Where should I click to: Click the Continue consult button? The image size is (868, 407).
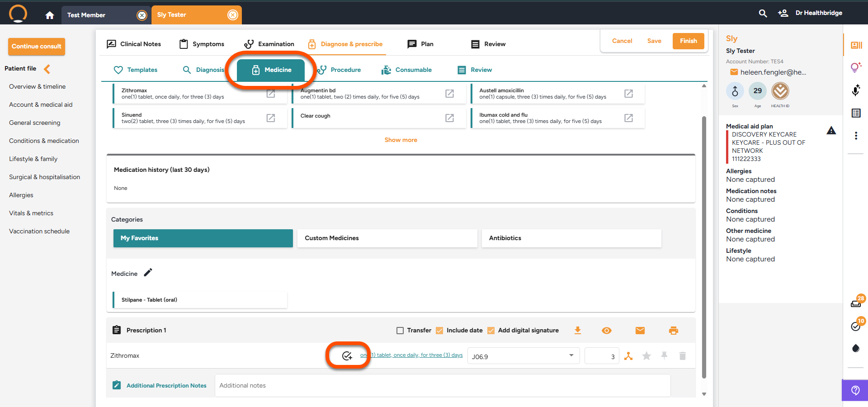(x=37, y=47)
